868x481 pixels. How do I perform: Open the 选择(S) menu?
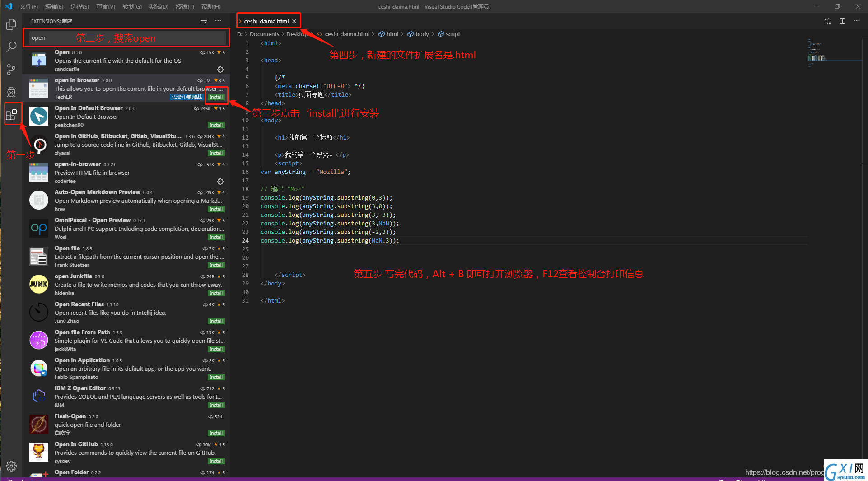[80, 6]
